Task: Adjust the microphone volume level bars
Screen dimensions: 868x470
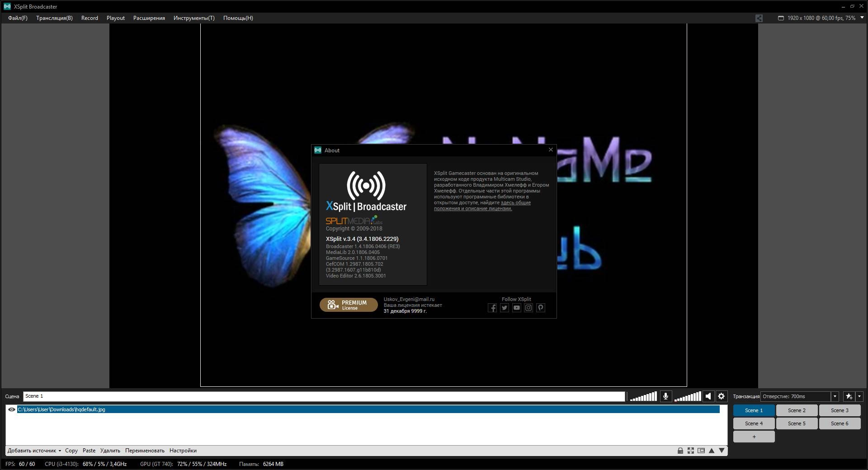Action: [643, 396]
